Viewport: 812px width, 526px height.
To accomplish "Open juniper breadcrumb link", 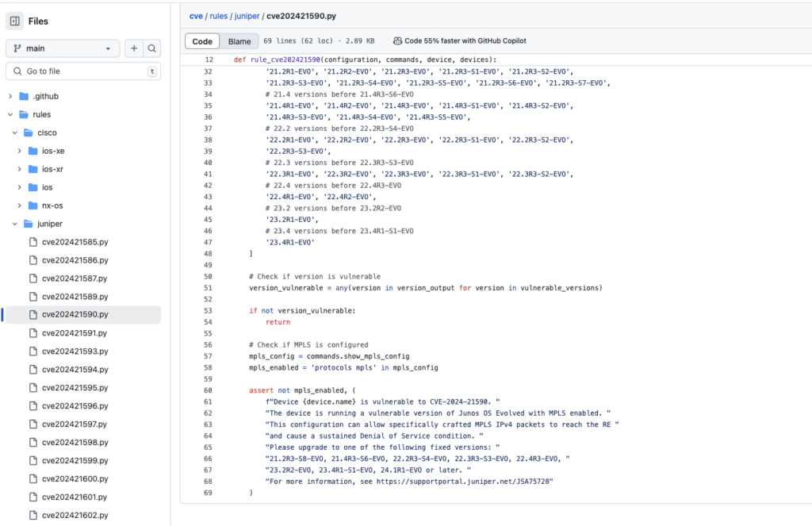I will 244,15.
